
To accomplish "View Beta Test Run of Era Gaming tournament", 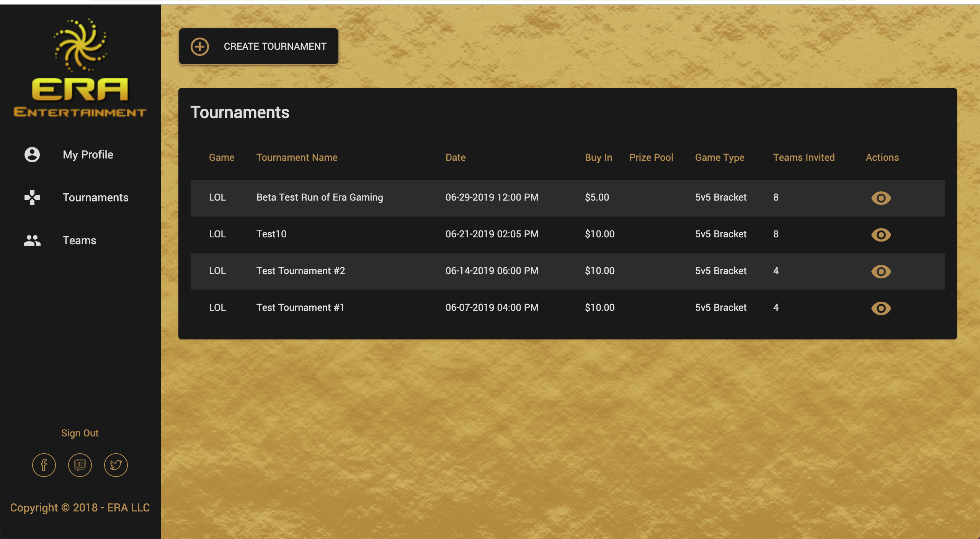I will tap(881, 198).
